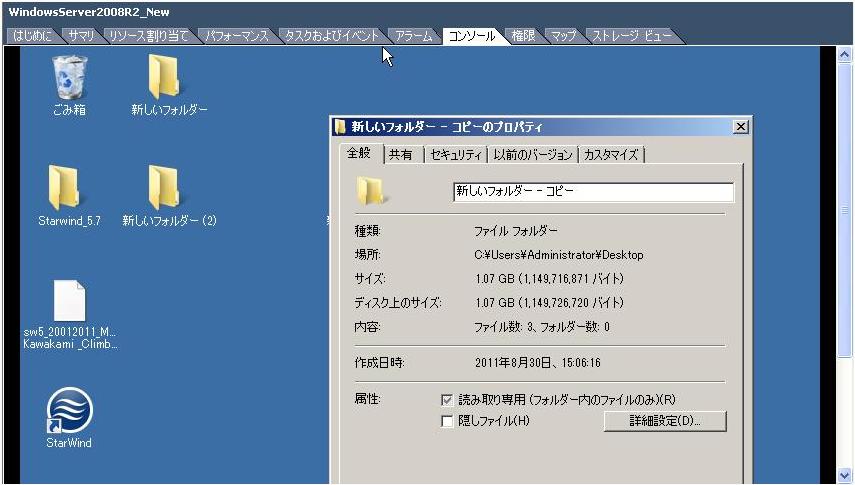Click the ファイル フォルダー type text
This screenshot has height=485, width=855.
click(516, 231)
